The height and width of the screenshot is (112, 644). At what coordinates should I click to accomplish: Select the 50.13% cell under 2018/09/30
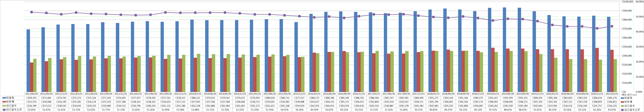(463, 110)
